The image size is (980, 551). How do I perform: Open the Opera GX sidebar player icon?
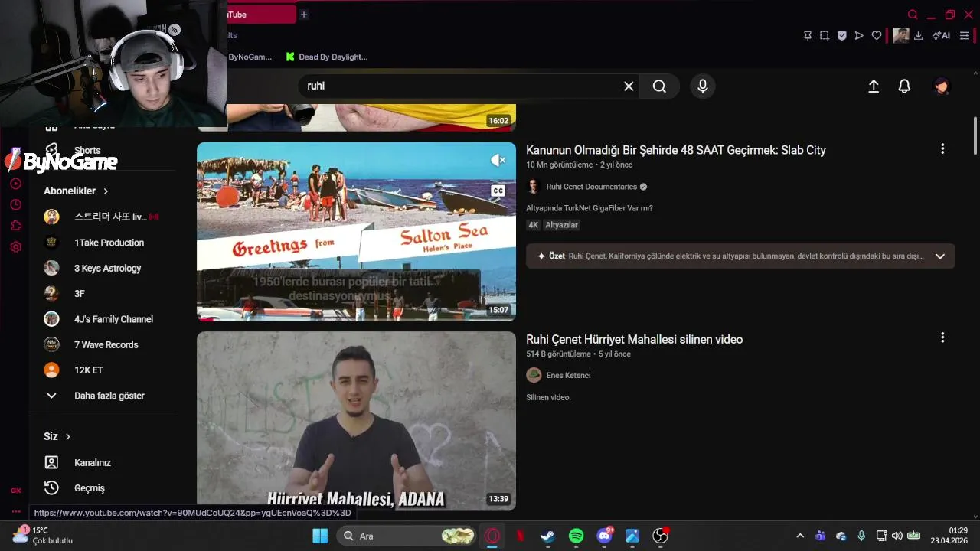pyautogui.click(x=16, y=184)
